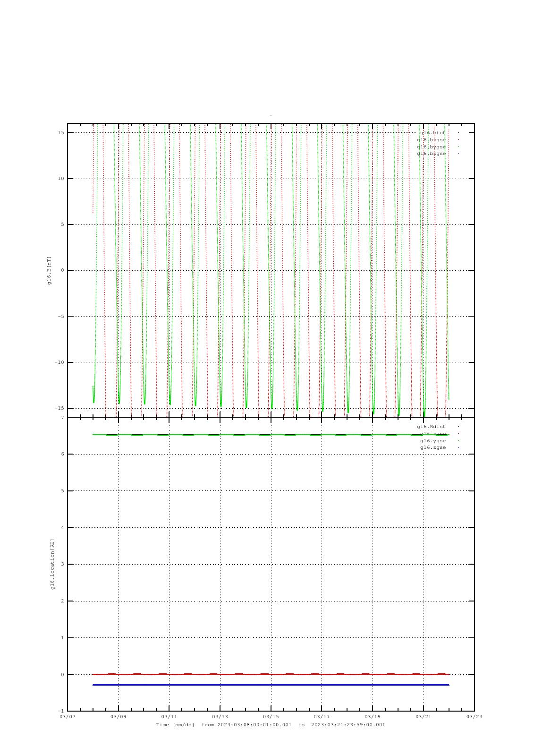Screen dimensions: 534x756
Task: Click the 03/11 date tick label
Action: click(169, 717)
